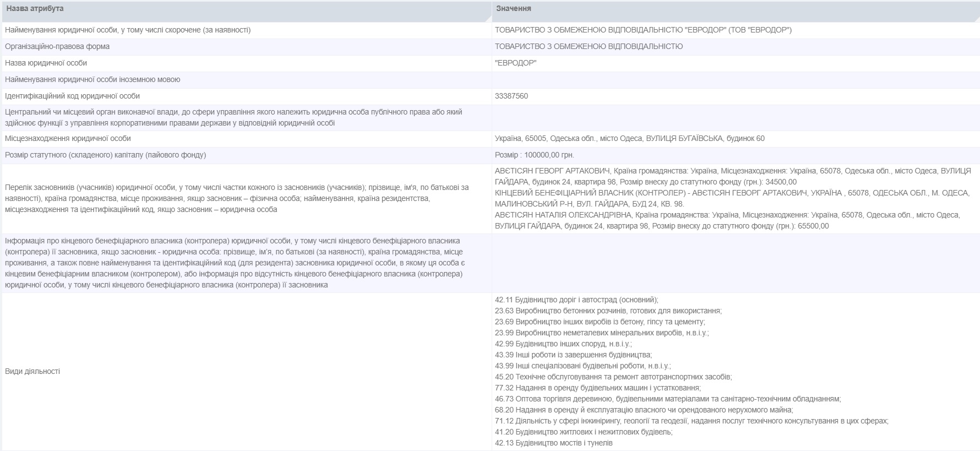The height and width of the screenshot is (451, 980).
Task: Click the 'Найменування юридичної особи, у тому числі скорочене' label
Action: (128, 30)
